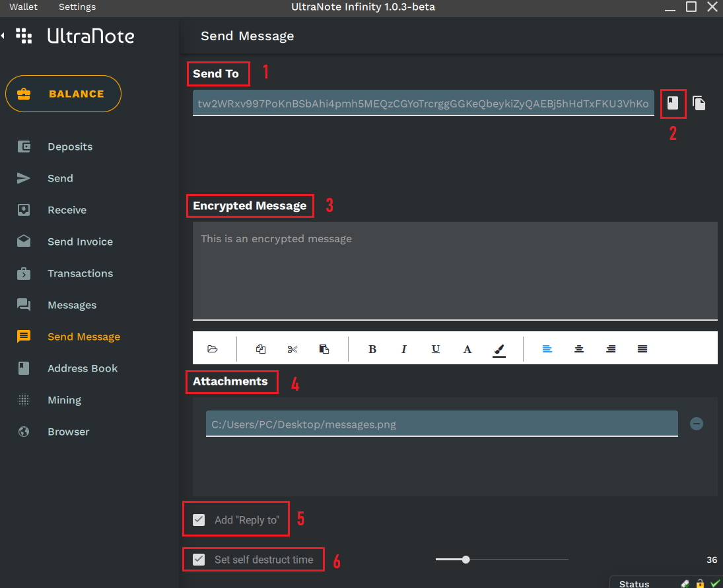
Task: Click the lock icon in status bar
Action: 700,583
